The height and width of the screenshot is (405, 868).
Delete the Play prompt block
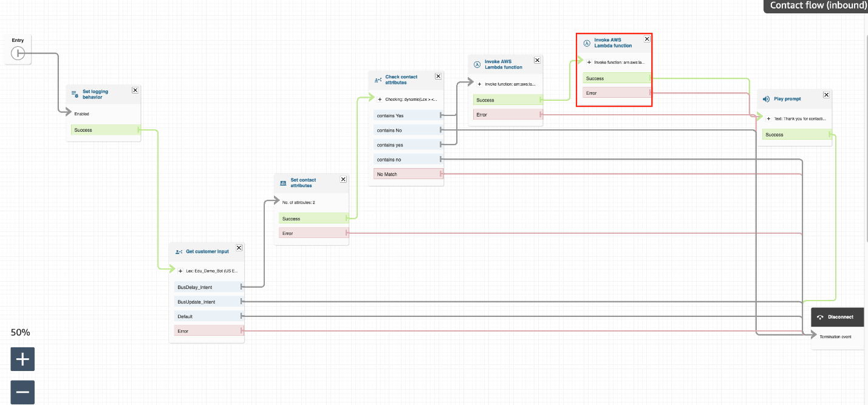click(x=826, y=95)
